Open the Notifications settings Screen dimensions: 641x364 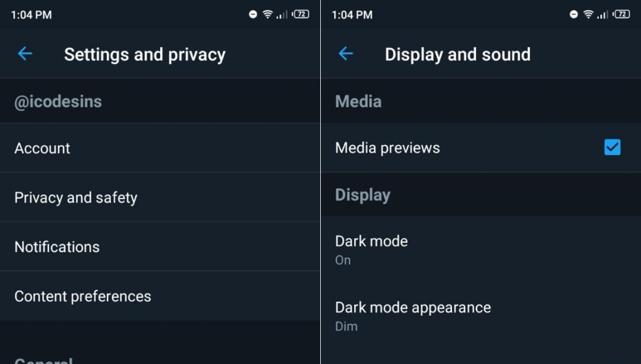coord(160,247)
